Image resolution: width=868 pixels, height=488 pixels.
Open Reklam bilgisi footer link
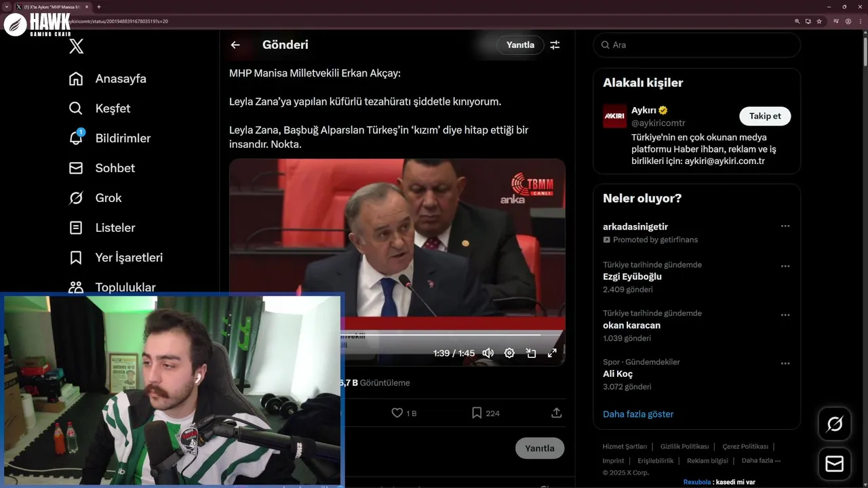pyautogui.click(x=707, y=461)
